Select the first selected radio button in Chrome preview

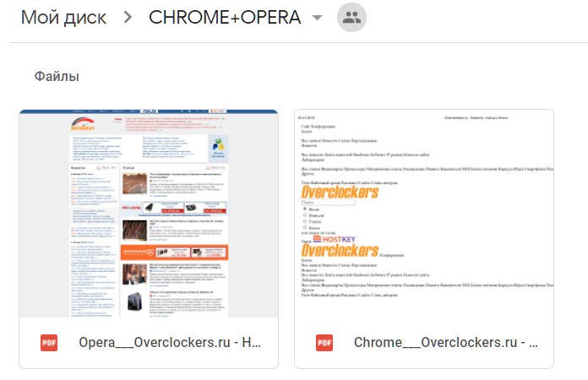pos(305,209)
